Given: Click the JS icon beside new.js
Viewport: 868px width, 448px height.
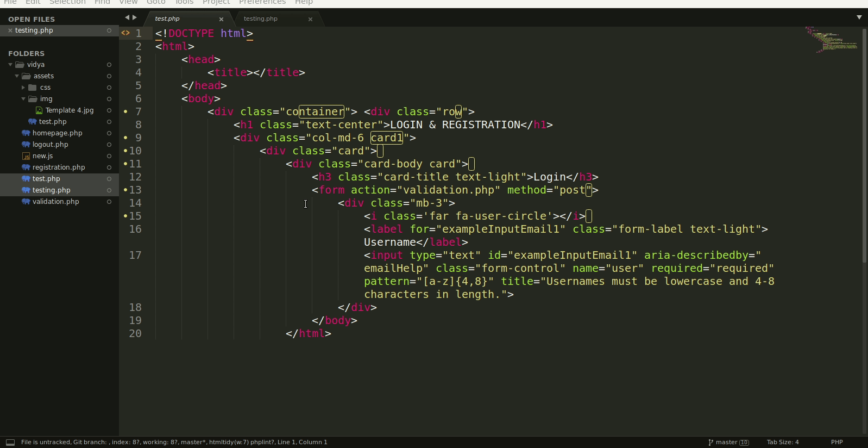Looking at the screenshot, I should (x=26, y=156).
